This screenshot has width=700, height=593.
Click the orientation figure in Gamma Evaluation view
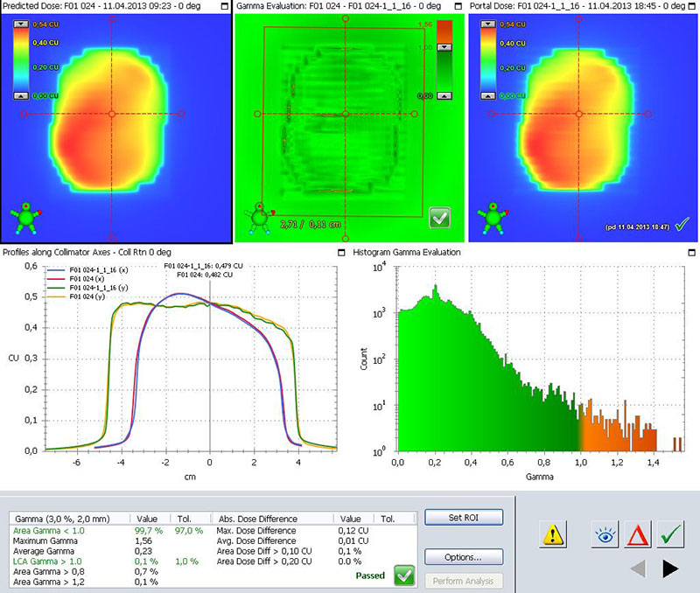260,218
